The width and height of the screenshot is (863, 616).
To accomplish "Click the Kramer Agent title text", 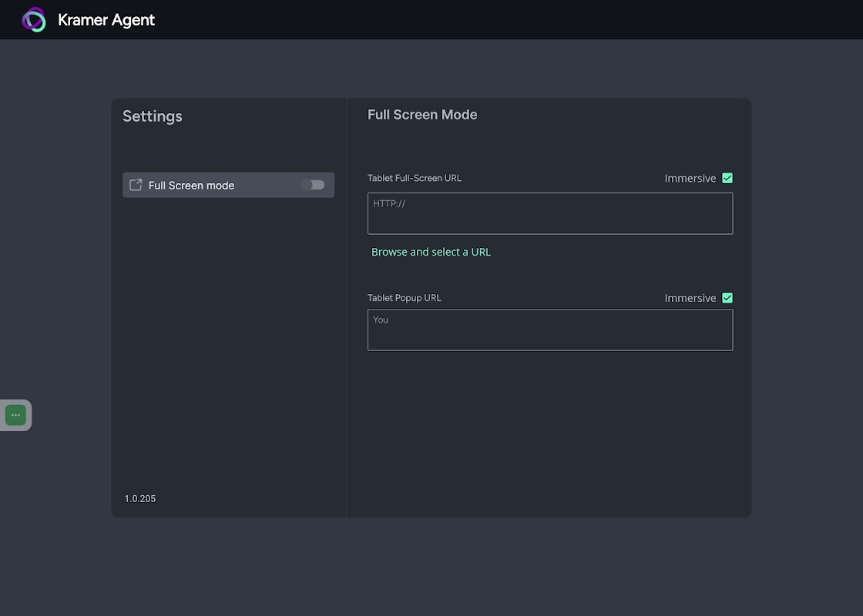I will click(x=106, y=20).
